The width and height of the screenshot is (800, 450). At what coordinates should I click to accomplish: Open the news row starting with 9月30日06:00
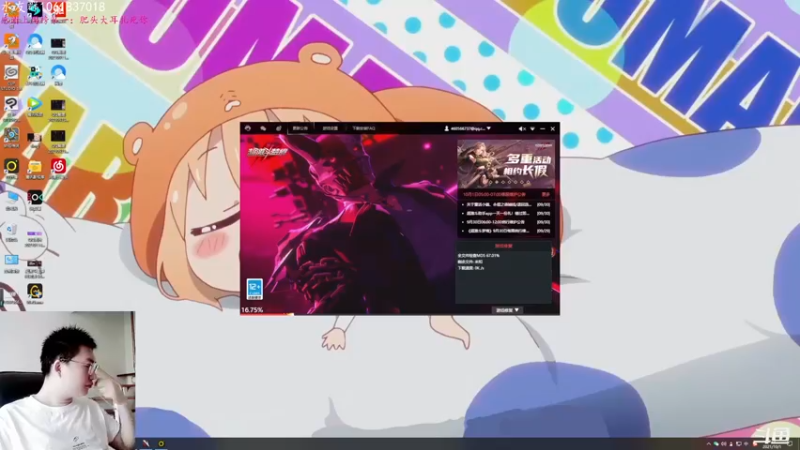[x=506, y=222]
